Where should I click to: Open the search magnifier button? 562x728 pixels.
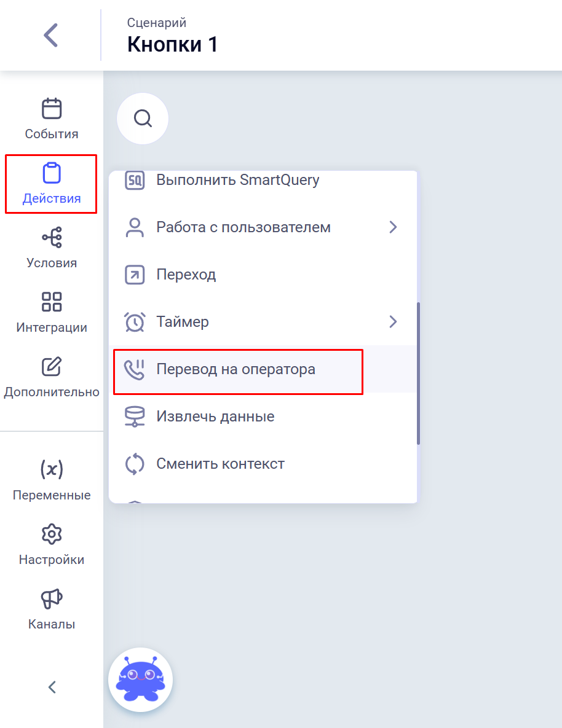[143, 118]
